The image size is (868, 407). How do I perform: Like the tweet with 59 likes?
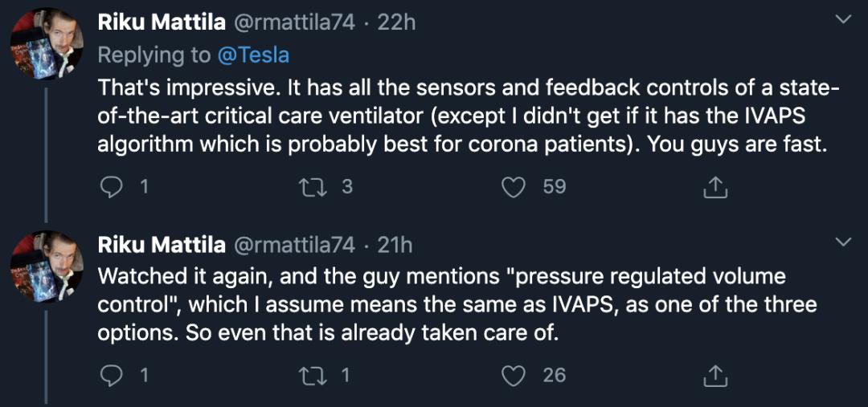pos(513,187)
